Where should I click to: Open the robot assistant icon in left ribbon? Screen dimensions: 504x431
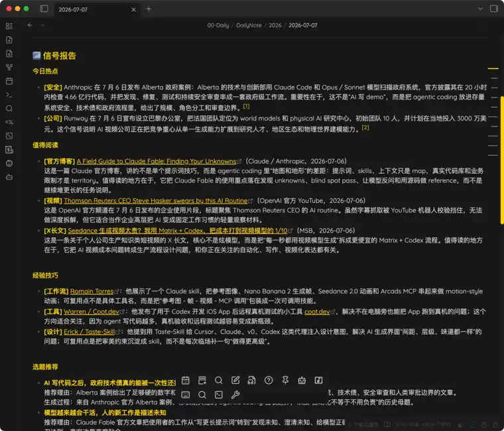point(9,177)
